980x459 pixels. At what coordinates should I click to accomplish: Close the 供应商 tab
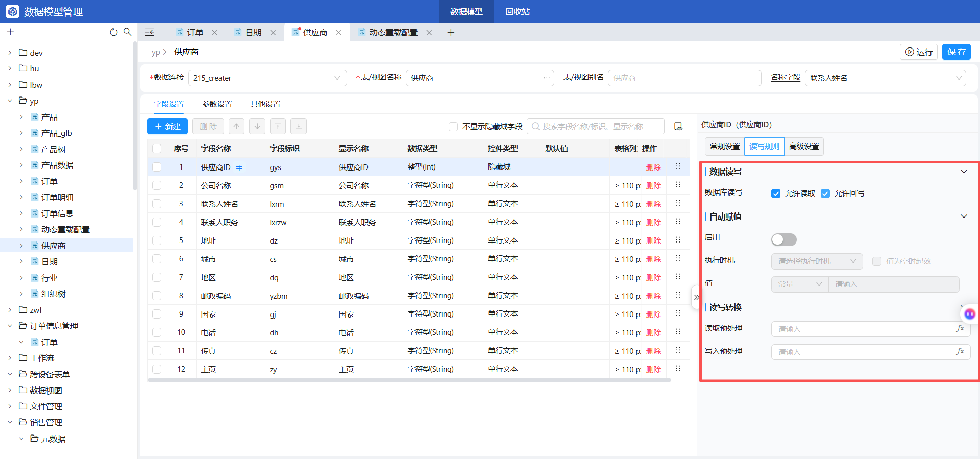pyautogui.click(x=339, y=33)
